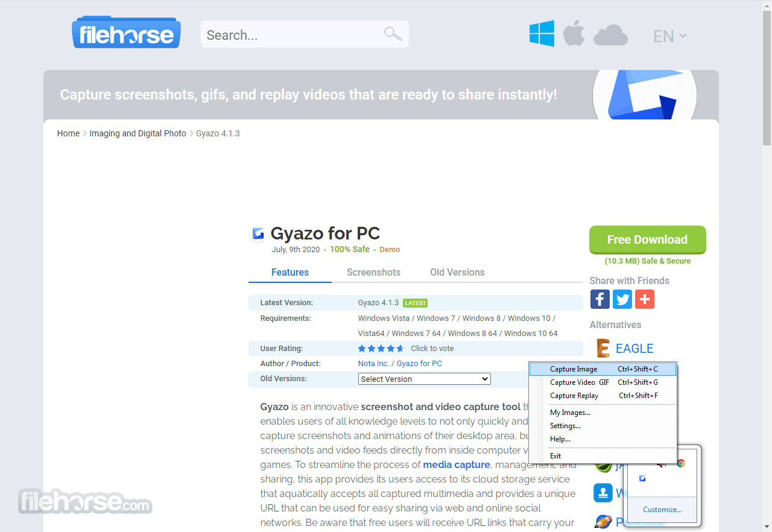Choose Capture Replay from the menu
The image size is (772, 532).
[x=603, y=396]
